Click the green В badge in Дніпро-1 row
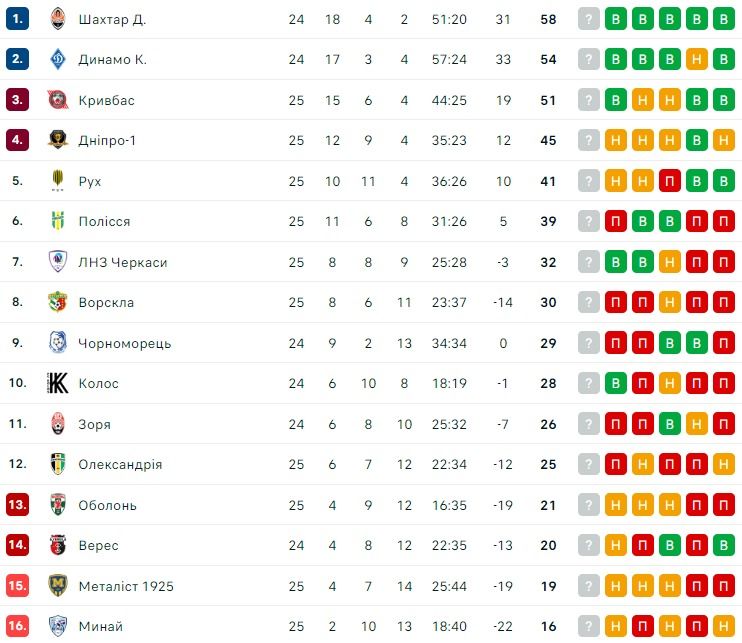This screenshot has width=742, height=643. click(x=697, y=140)
